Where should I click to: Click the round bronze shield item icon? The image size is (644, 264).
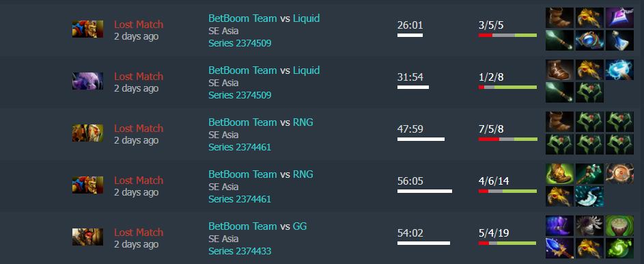tap(619, 174)
